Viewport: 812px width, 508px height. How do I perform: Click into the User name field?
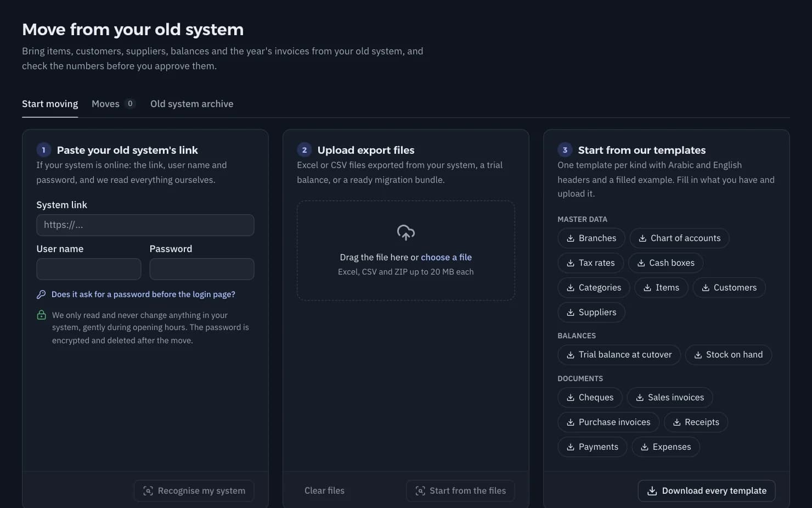(89, 269)
